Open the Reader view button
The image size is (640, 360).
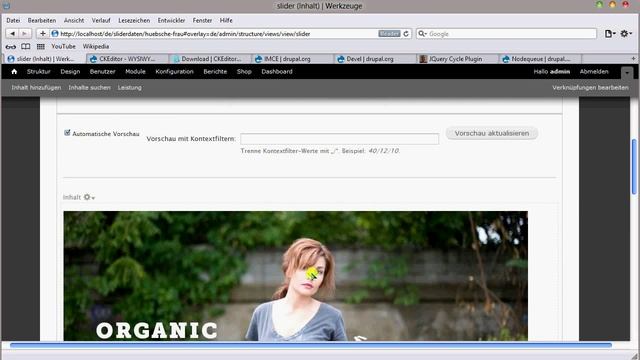click(x=389, y=33)
